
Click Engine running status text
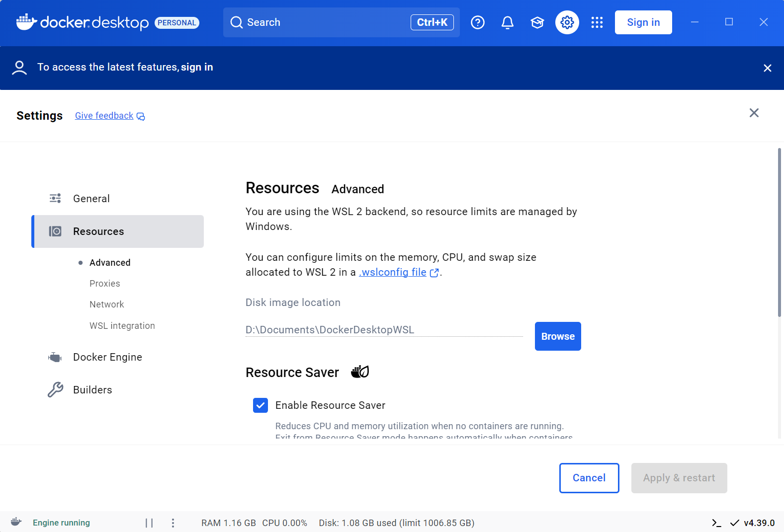[61, 523]
